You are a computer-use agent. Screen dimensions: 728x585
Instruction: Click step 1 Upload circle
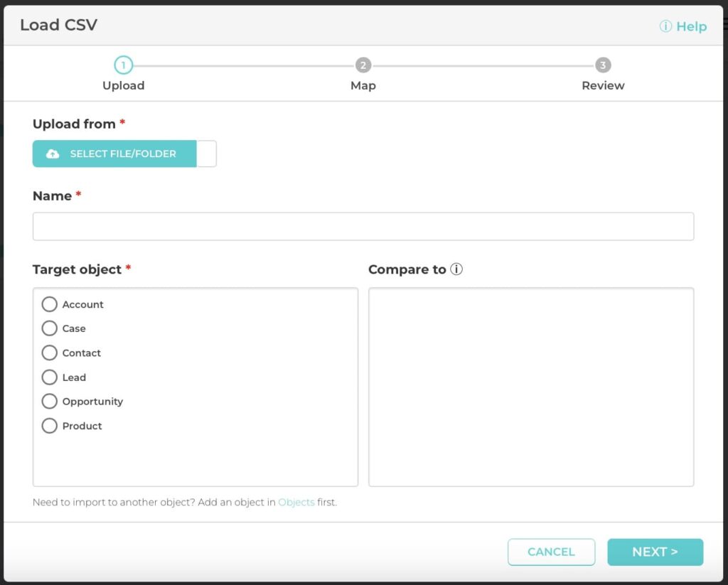(123, 66)
